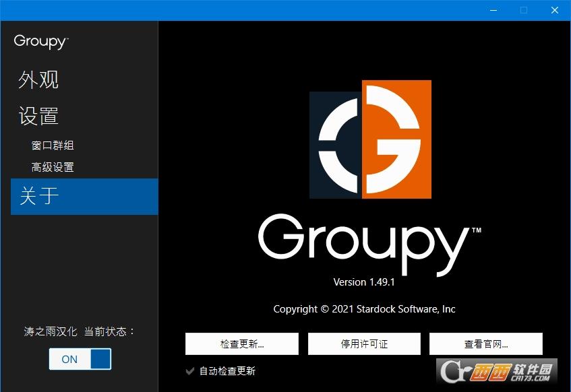571x392 pixels.
Task: Click the 查看官网... button
Action: (486, 344)
